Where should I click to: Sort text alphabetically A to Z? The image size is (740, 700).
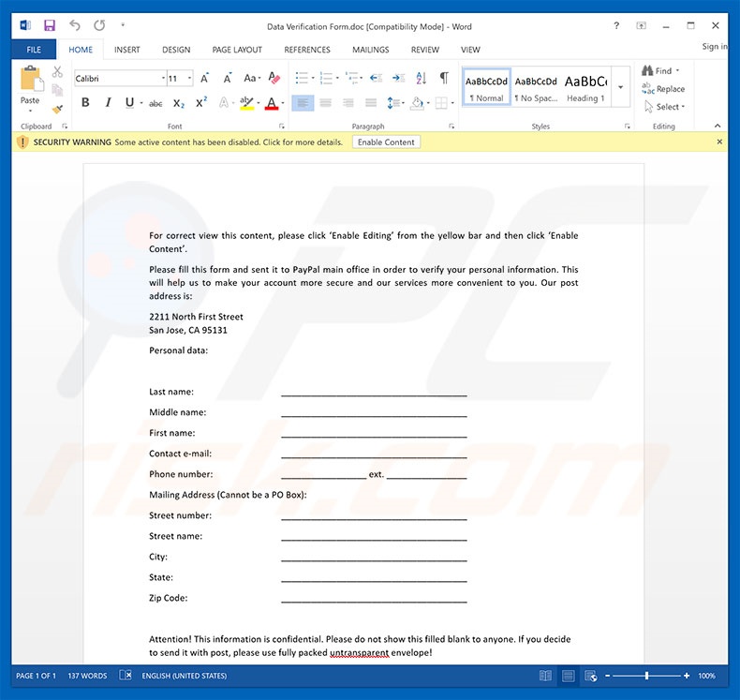(422, 78)
